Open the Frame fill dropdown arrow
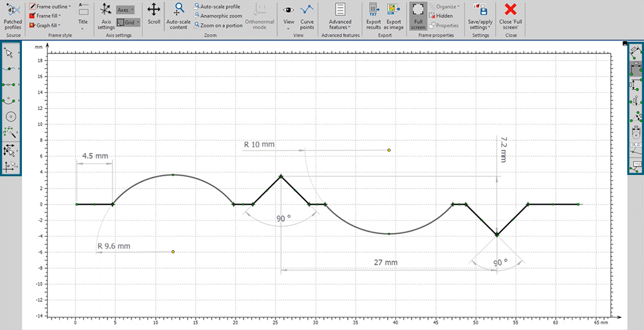 59,15
